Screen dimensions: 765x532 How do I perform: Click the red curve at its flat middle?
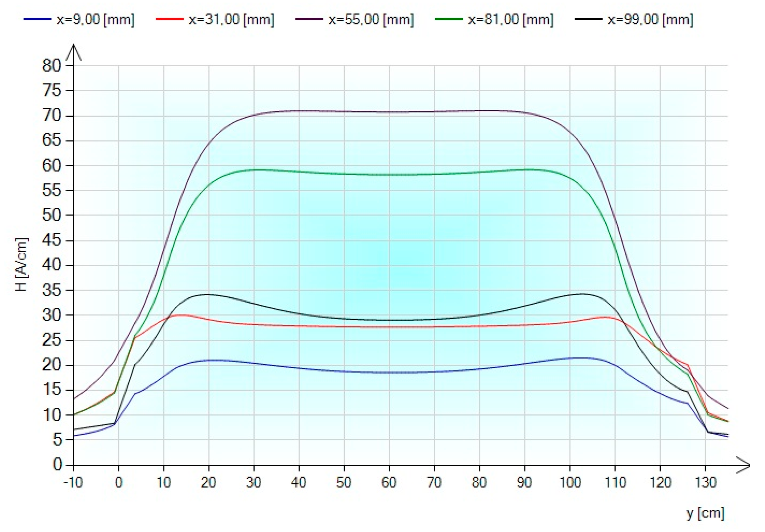click(x=389, y=327)
